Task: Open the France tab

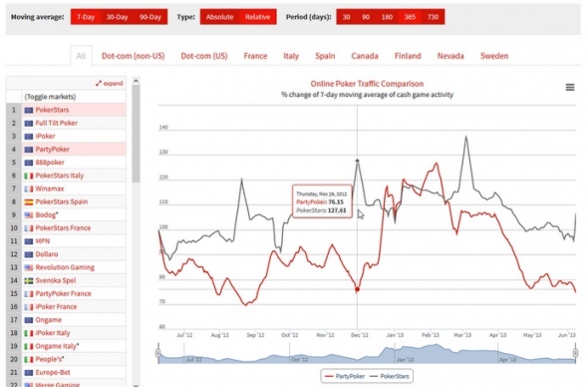Action: (x=255, y=56)
